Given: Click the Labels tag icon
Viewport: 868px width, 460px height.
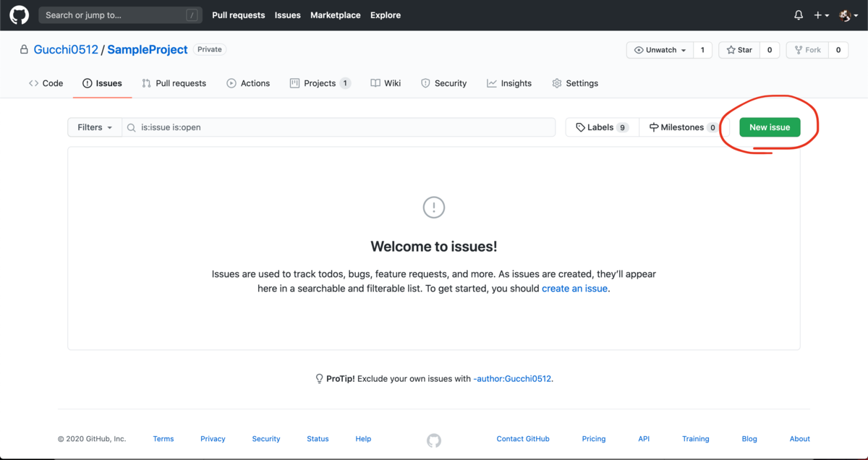Looking at the screenshot, I should [x=580, y=127].
